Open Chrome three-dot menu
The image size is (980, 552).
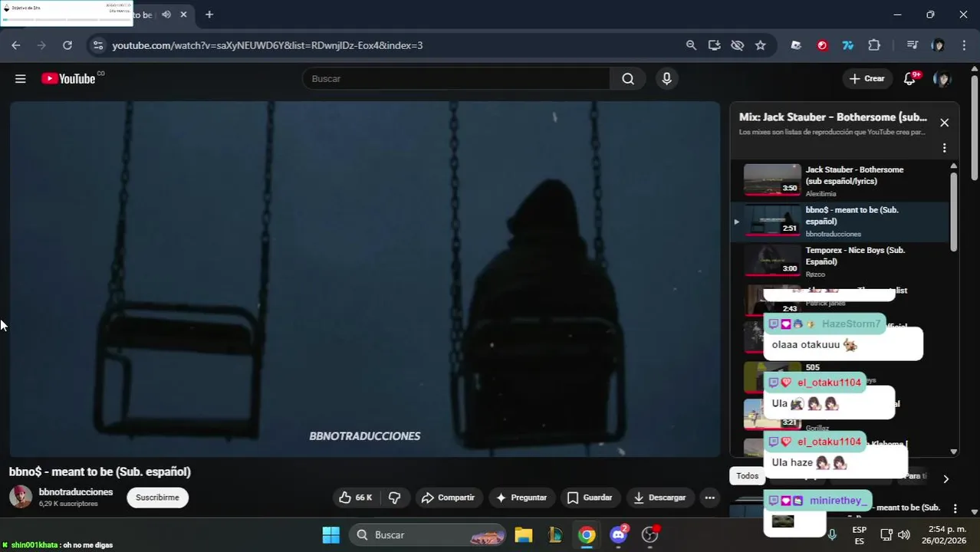pos(964,45)
